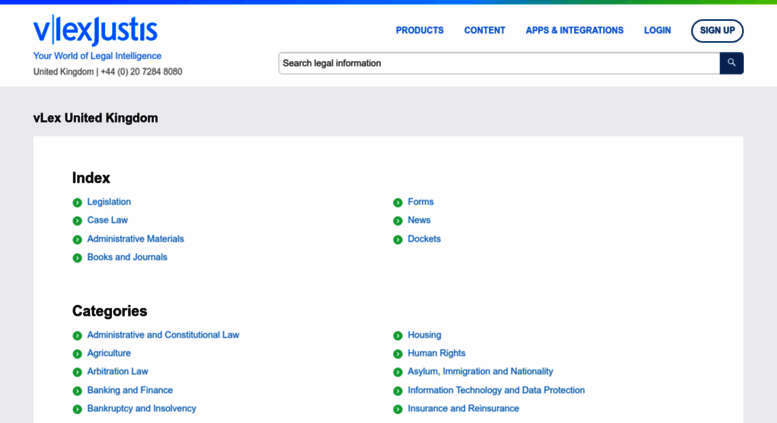Click green arrow beside Insurance and Reinsurance
Screen dimensions: 777x423
[398, 410]
